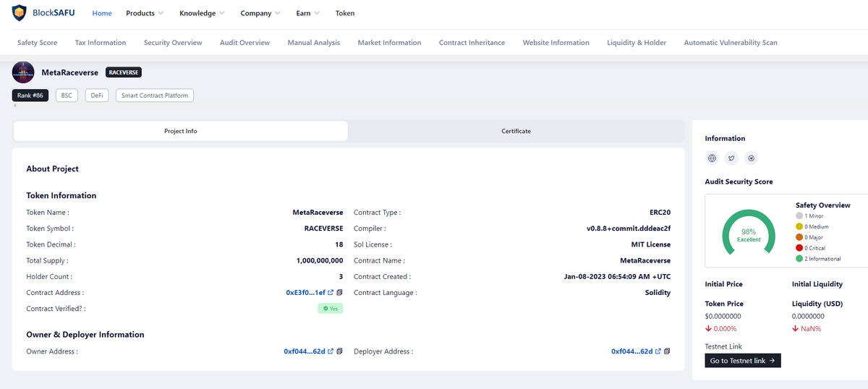The image size is (868, 389).
Task: Open contract address external link icon
Action: click(331, 293)
